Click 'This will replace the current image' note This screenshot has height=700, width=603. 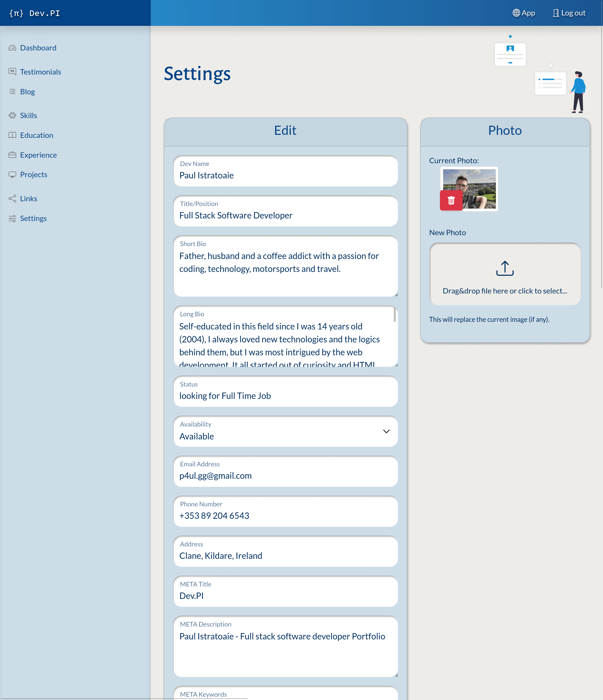click(489, 319)
